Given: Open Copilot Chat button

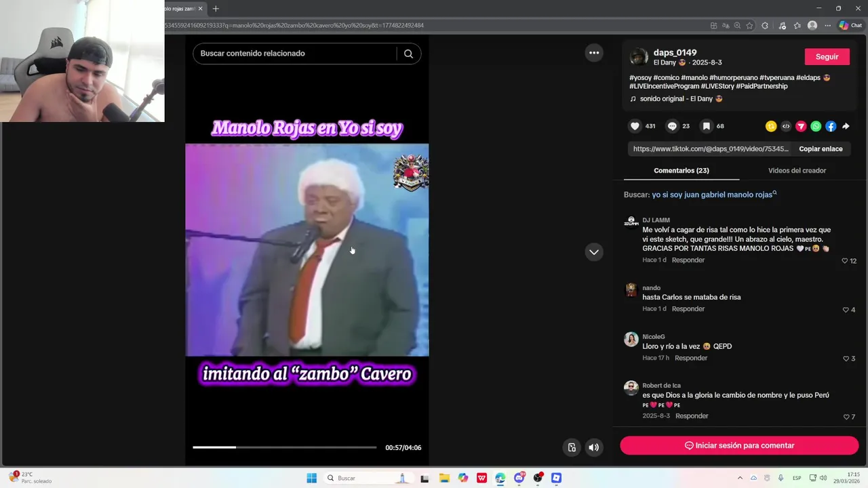Looking at the screenshot, I should pyautogui.click(x=850, y=26).
